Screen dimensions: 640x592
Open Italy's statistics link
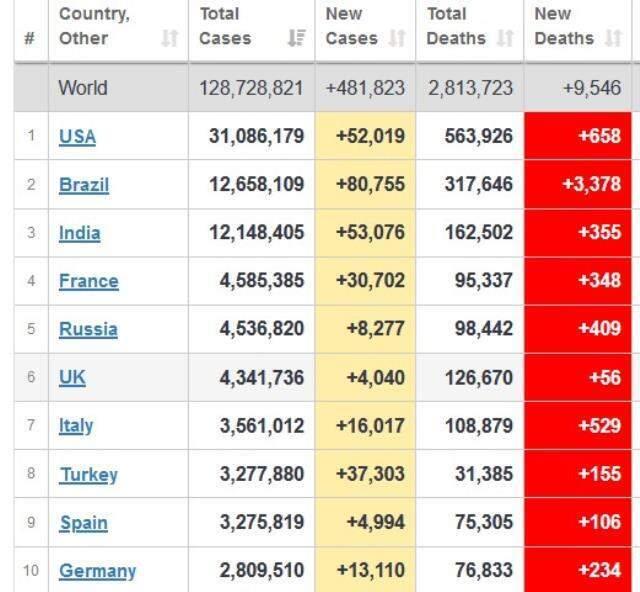76,426
